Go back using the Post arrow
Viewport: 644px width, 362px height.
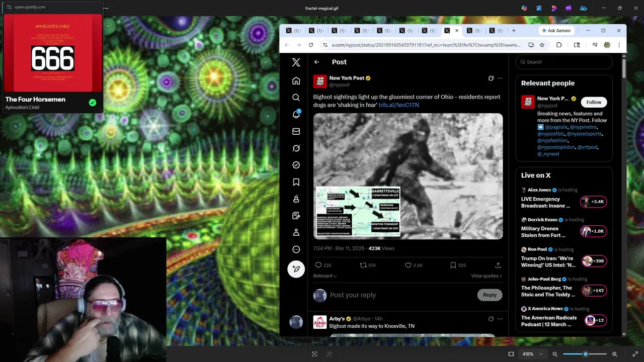316,62
